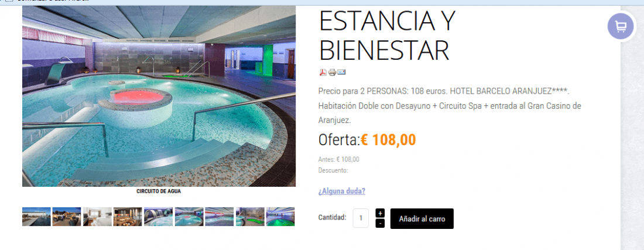Increase the quantity with the plus button
The height and width of the screenshot is (250, 644).
[x=380, y=213]
